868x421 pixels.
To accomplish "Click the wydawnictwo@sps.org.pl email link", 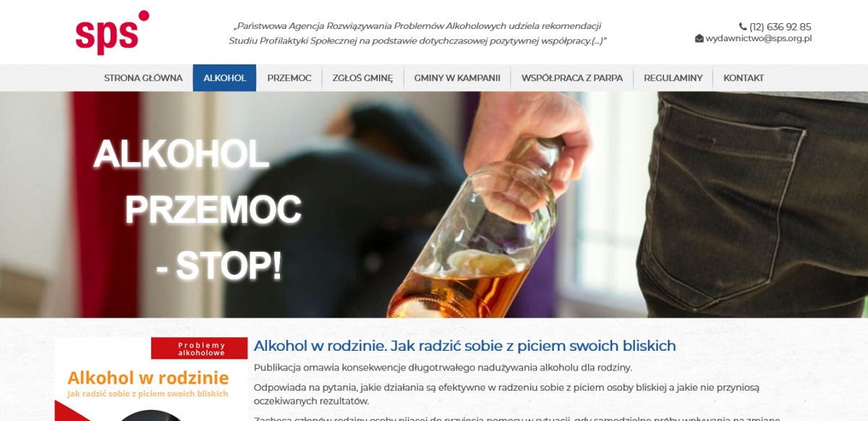I will click(x=759, y=38).
